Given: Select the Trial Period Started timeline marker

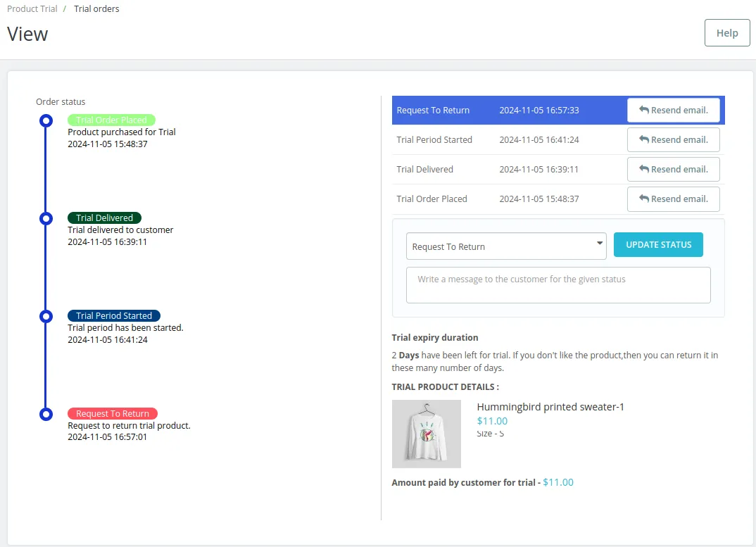Looking at the screenshot, I should [x=46, y=316].
